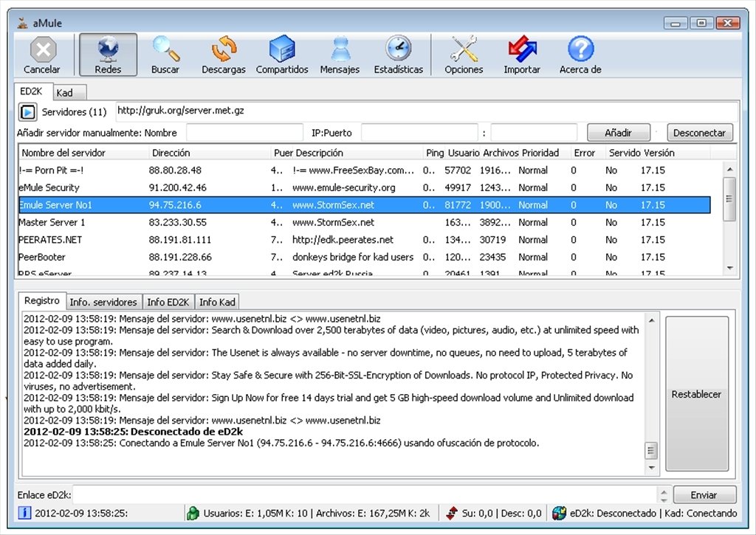Click the Importar toolbar icon
The image size is (756, 535).
[x=522, y=55]
